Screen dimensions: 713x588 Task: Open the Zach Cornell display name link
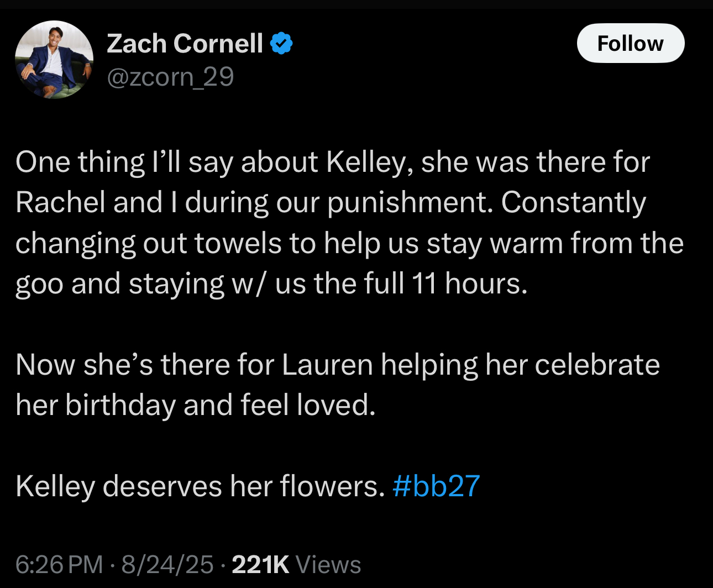click(x=185, y=44)
